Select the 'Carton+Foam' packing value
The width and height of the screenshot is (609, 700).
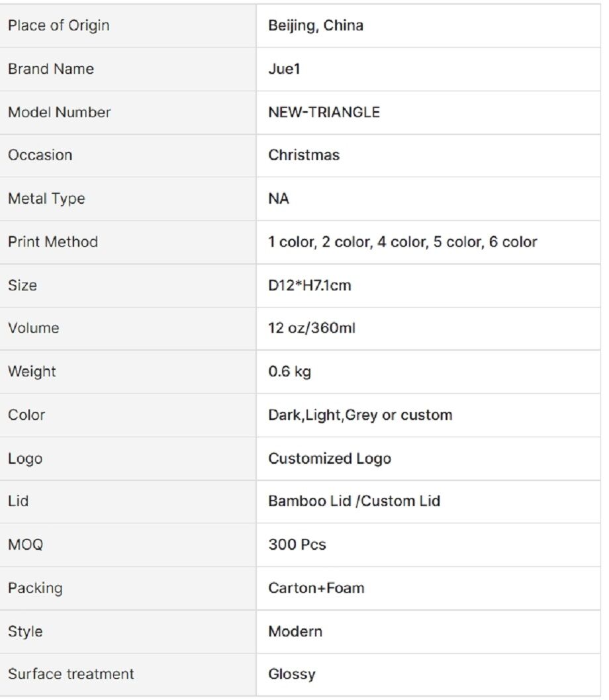[x=316, y=588]
